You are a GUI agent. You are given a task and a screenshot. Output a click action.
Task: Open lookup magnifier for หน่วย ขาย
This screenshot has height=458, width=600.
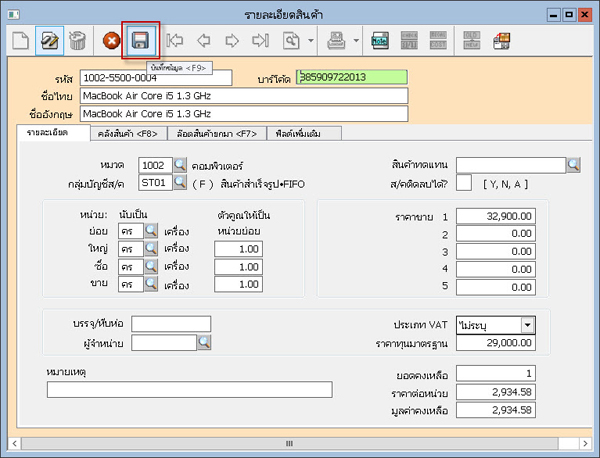point(151,284)
